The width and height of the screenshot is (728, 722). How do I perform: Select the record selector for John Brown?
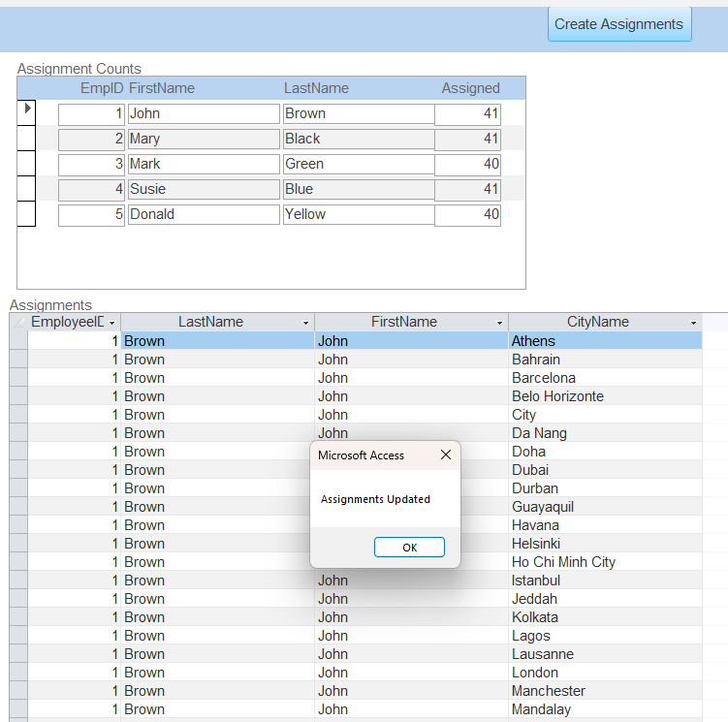[x=26, y=112]
